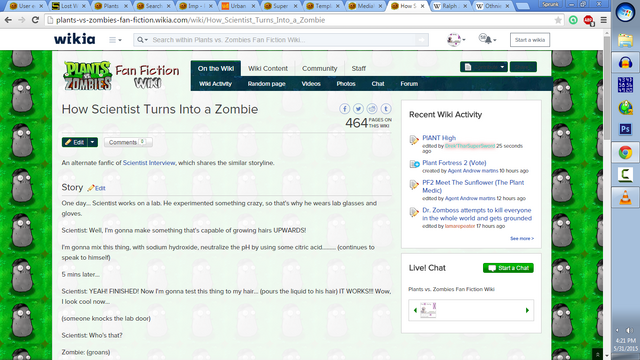Go to Random page in the navigation bar
The height and width of the screenshot is (360, 640).
pyautogui.click(x=267, y=84)
